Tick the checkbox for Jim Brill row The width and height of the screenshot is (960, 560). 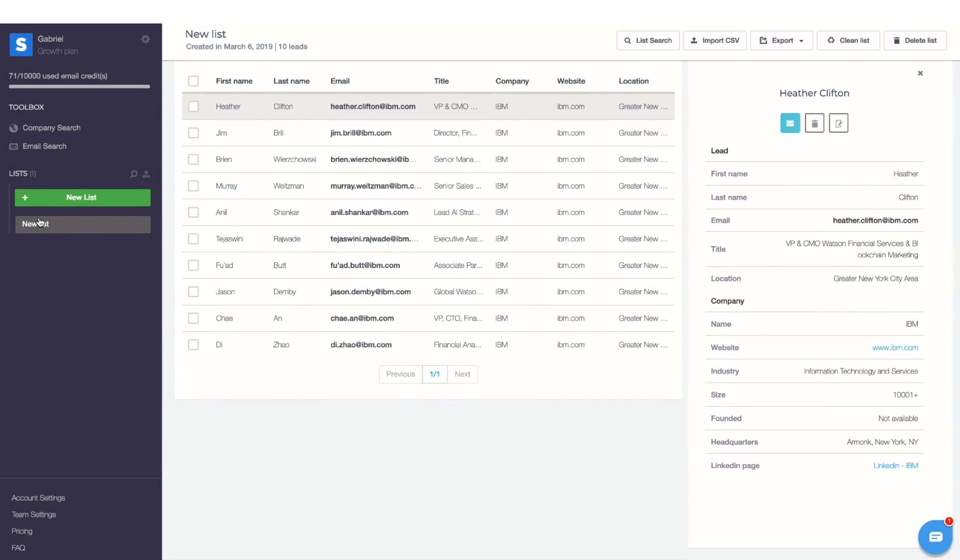point(193,133)
